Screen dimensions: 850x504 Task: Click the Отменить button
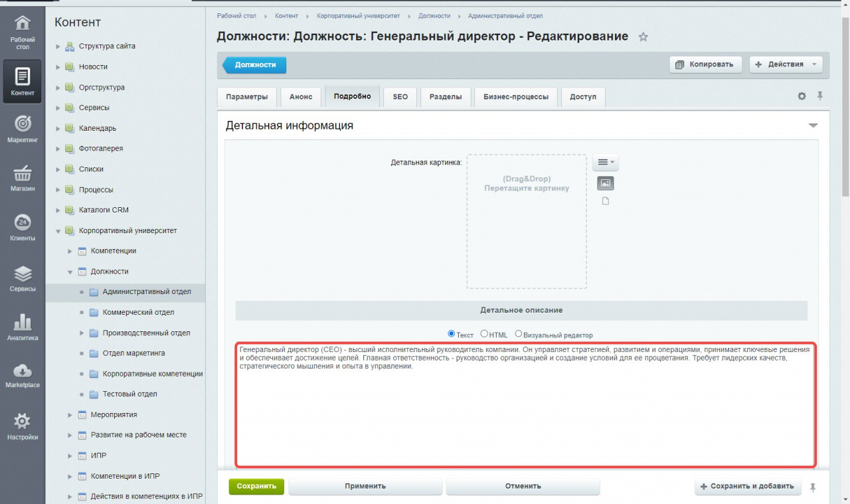(523, 486)
